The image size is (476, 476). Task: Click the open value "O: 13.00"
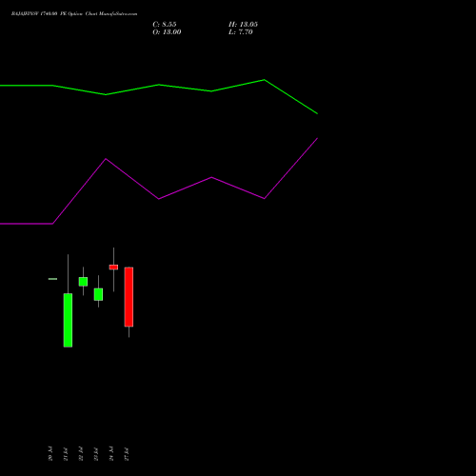(167, 32)
